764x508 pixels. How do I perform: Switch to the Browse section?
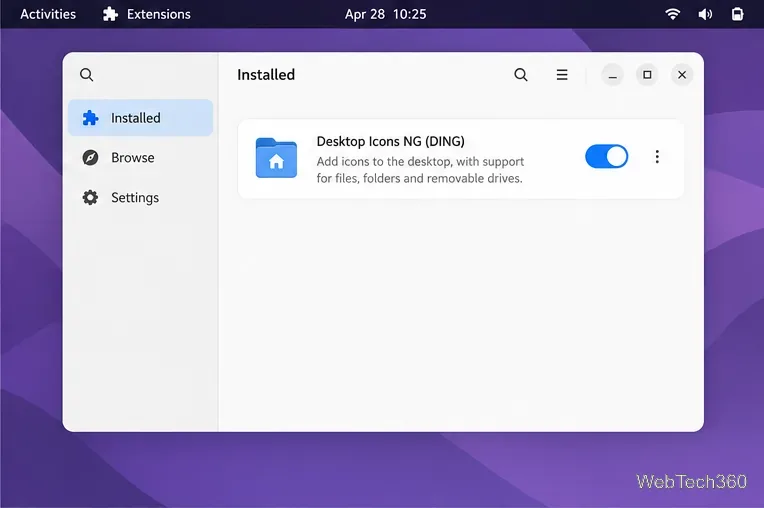(x=140, y=158)
